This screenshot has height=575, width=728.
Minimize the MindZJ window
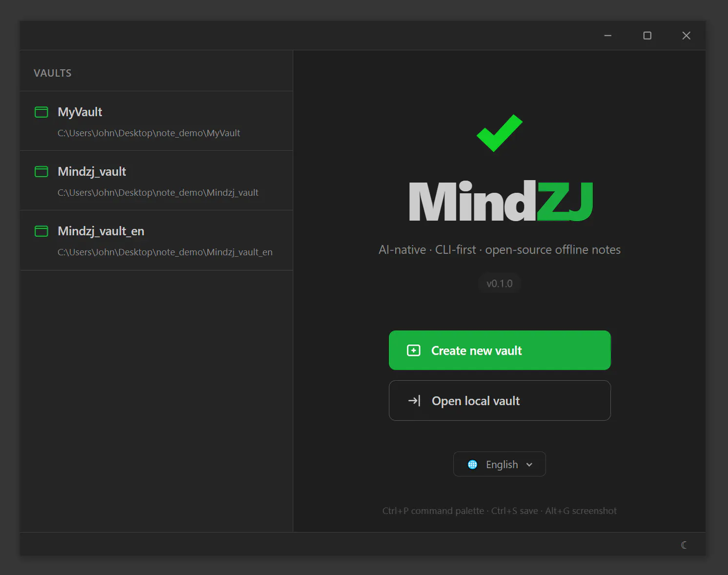608,36
